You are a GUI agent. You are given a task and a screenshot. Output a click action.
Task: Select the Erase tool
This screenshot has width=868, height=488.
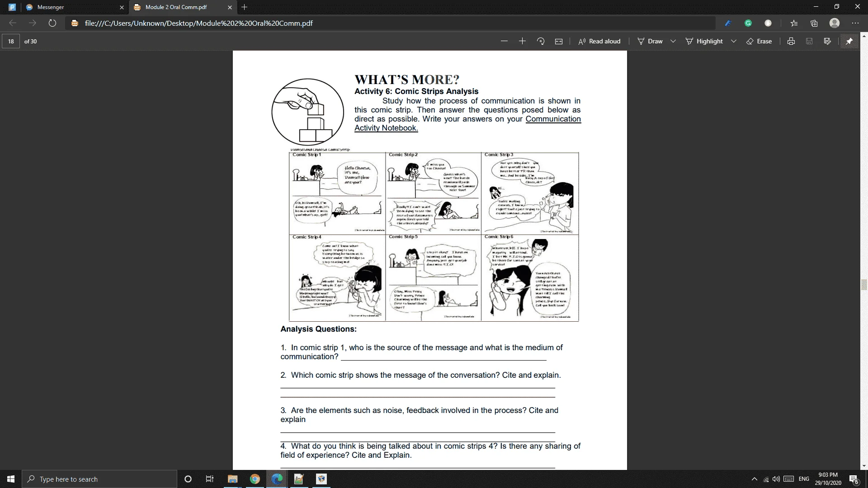pyautogui.click(x=759, y=41)
